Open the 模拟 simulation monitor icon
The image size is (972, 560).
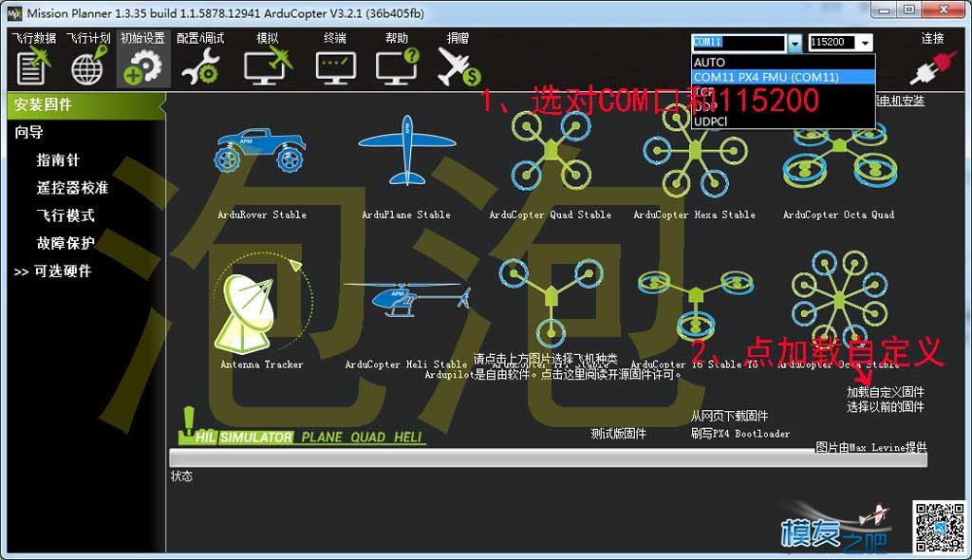(267, 59)
